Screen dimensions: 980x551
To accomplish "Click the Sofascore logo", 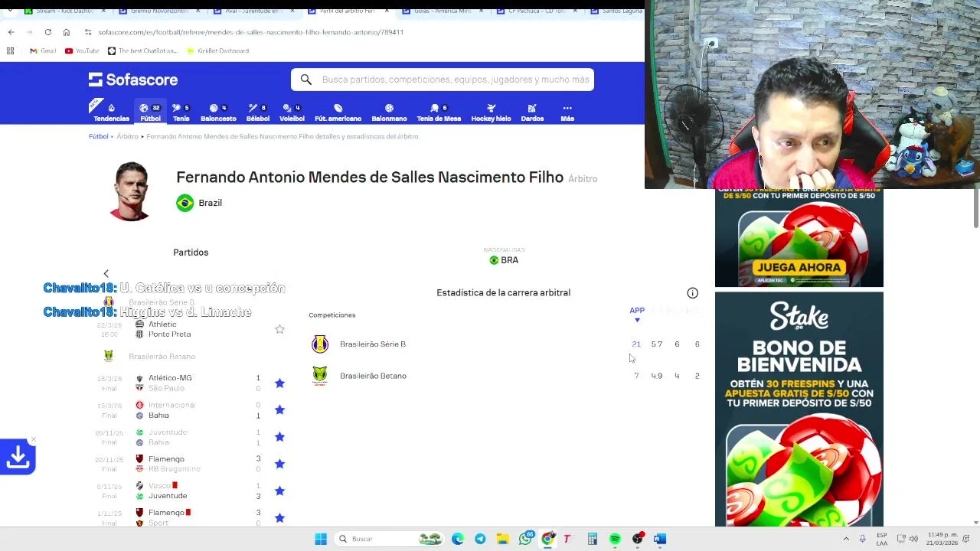I will pyautogui.click(x=133, y=80).
